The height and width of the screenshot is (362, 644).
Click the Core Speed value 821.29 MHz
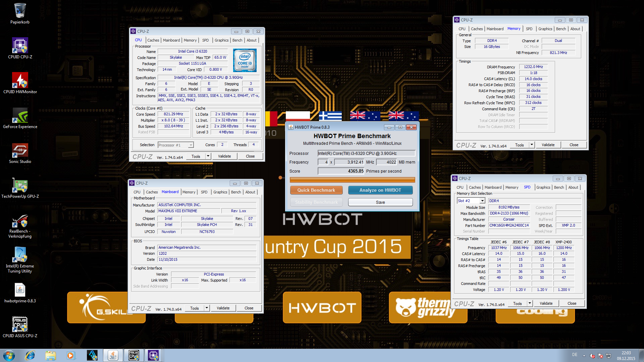(x=173, y=114)
